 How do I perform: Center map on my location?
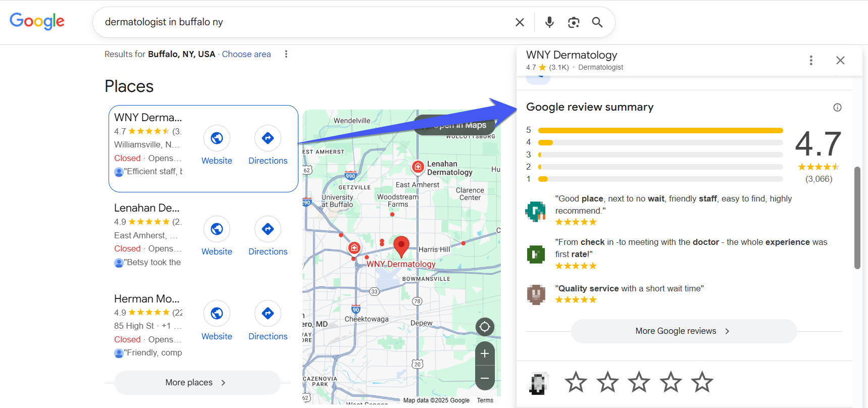click(x=485, y=327)
